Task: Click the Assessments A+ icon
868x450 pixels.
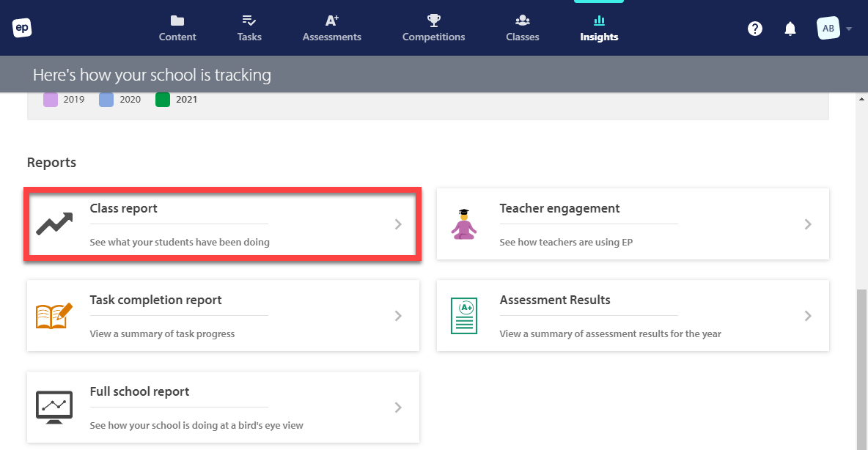Action: pos(331,21)
